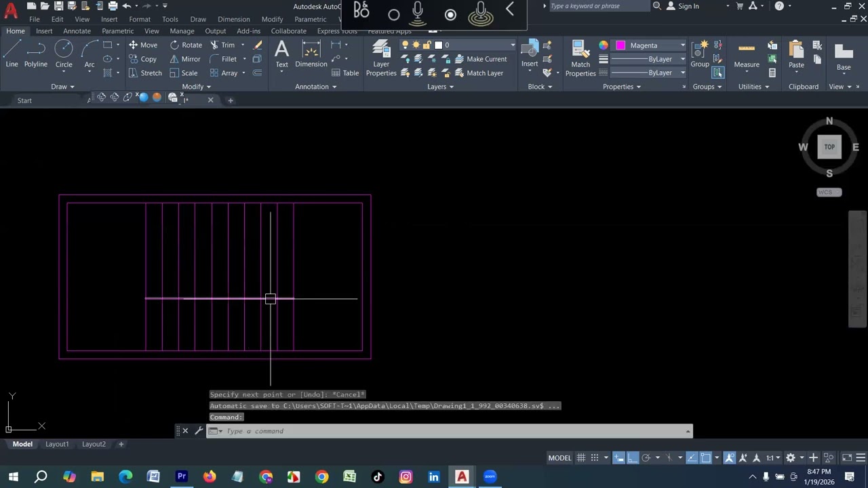Open the annotation scale 1:1 dropdown

[773, 457]
